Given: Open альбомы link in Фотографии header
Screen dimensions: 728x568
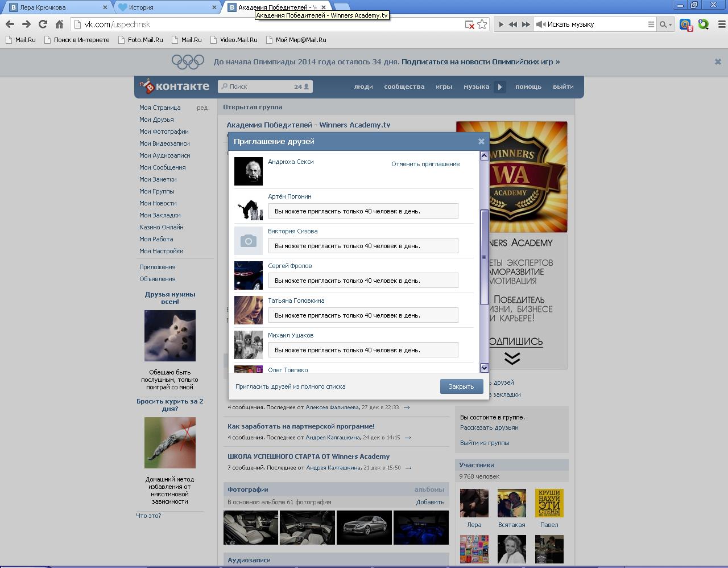Looking at the screenshot, I should [429, 489].
